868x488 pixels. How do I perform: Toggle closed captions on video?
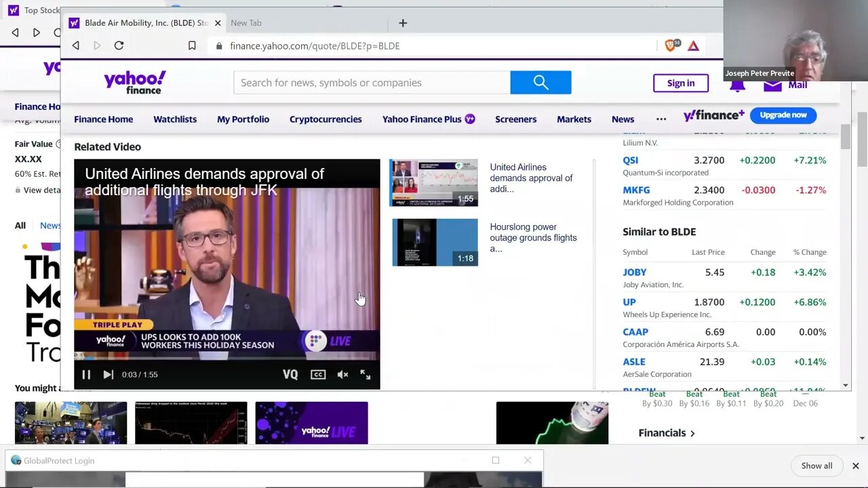click(318, 374)
